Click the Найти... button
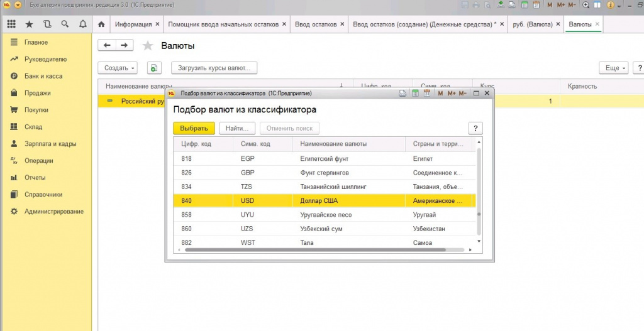This screenshot has height=331, width=644. 237,128
